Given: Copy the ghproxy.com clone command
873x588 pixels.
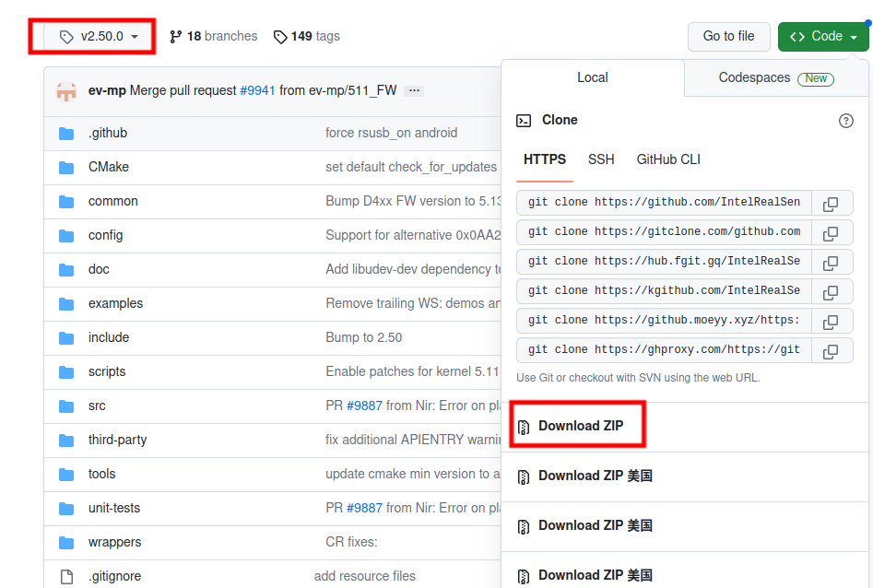Looking at the screenshot, I should click(x=831, y=351).
